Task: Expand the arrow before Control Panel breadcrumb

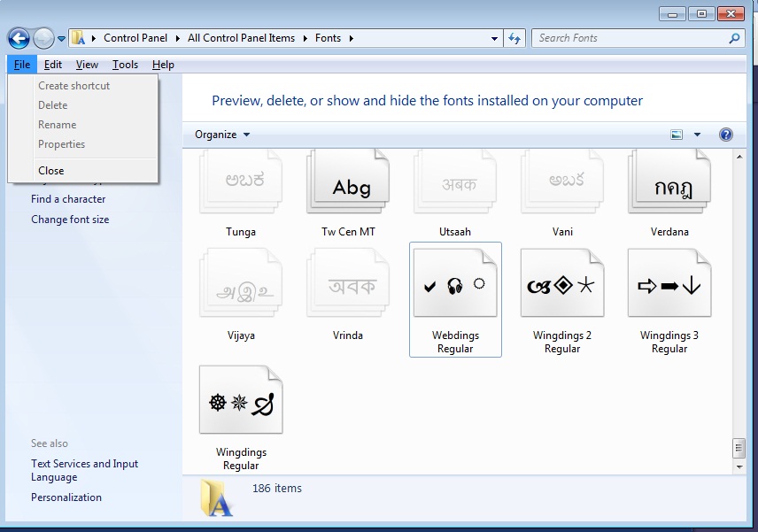Action: click(x=94, y=38)
